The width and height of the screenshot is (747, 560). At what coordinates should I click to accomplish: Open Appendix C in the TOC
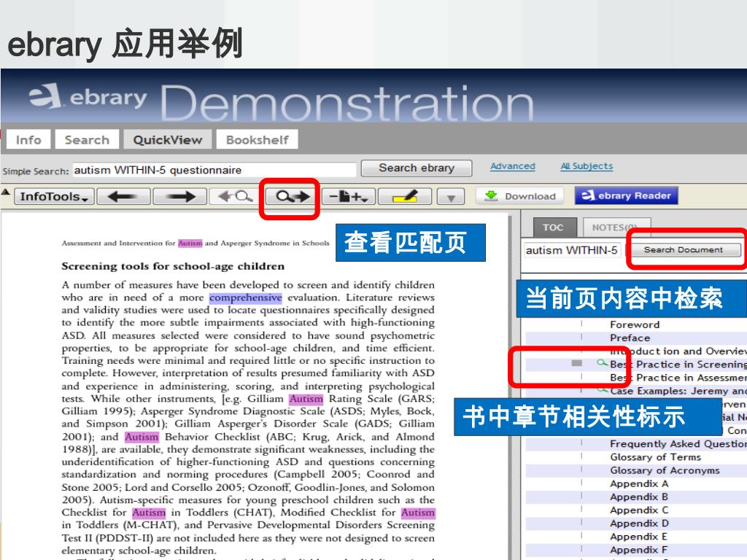coord(639,510)
